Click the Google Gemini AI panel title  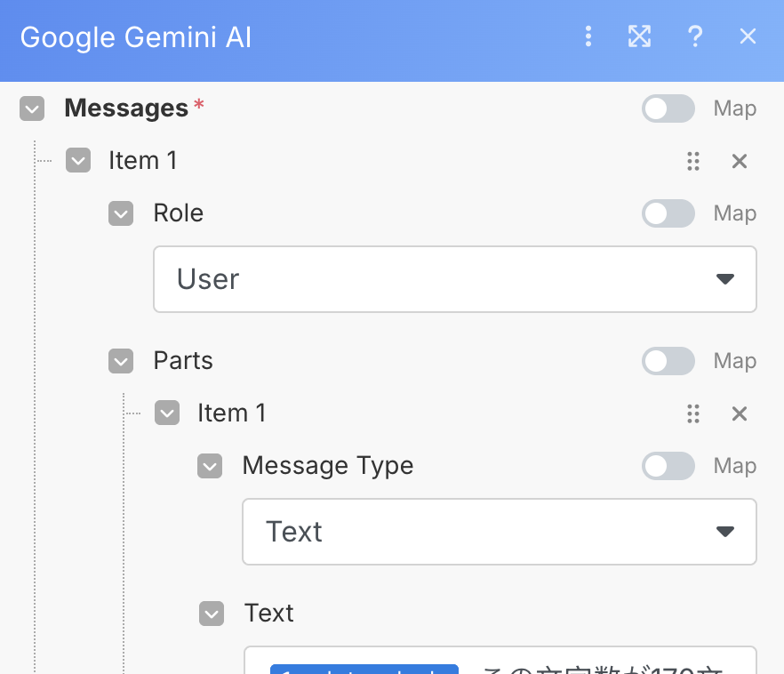coord(136,37)
